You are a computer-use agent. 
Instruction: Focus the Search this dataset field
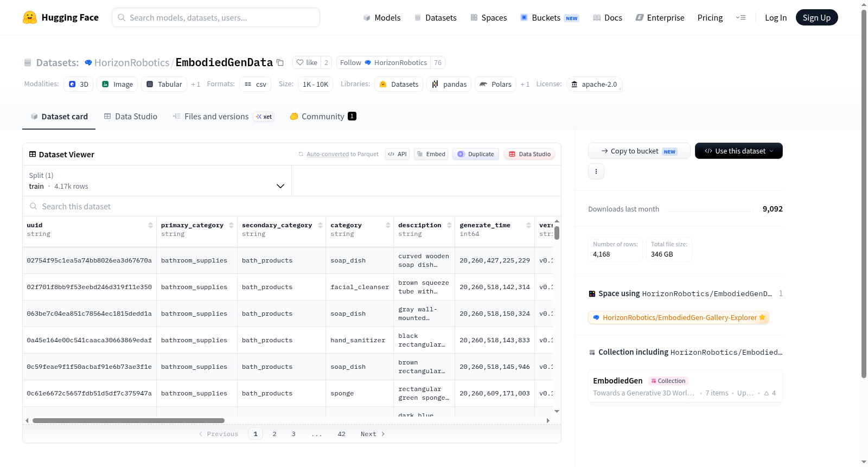pos(292,206)
